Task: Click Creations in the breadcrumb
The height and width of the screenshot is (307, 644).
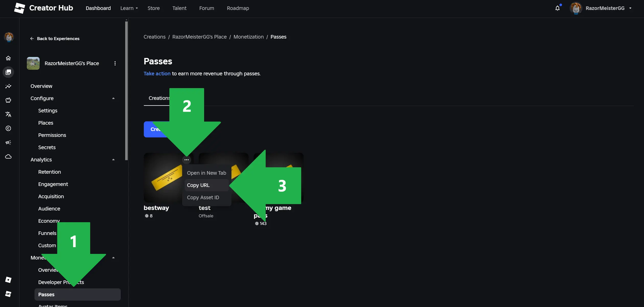Action: pos(155,37)
